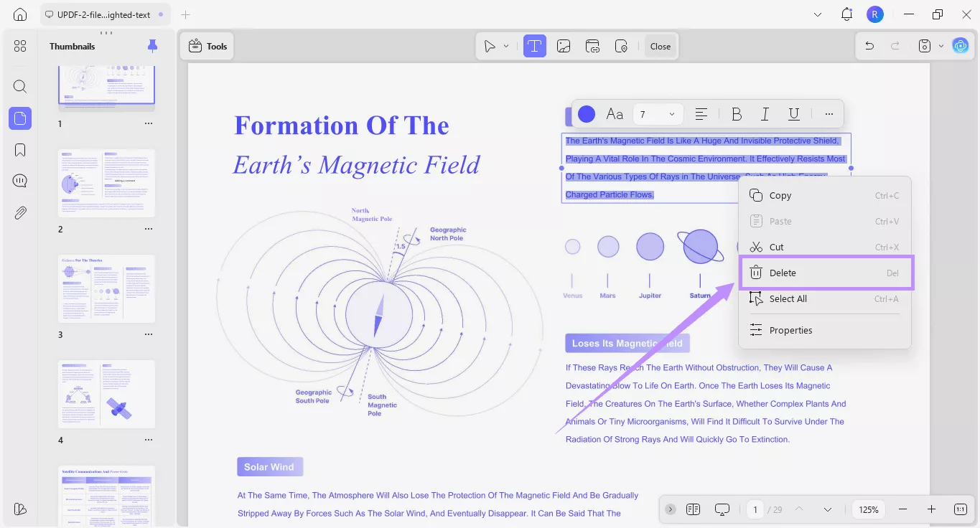Open the search magnifier in sidebar
This screenshot has width=980, height=528.
pos(20,87)
